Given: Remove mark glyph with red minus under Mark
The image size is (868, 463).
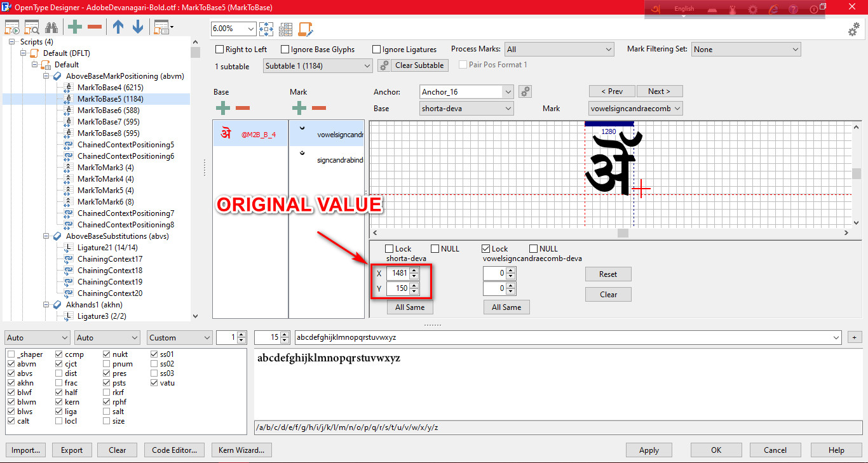Looking at the screenshot, I should pos(319,109).
